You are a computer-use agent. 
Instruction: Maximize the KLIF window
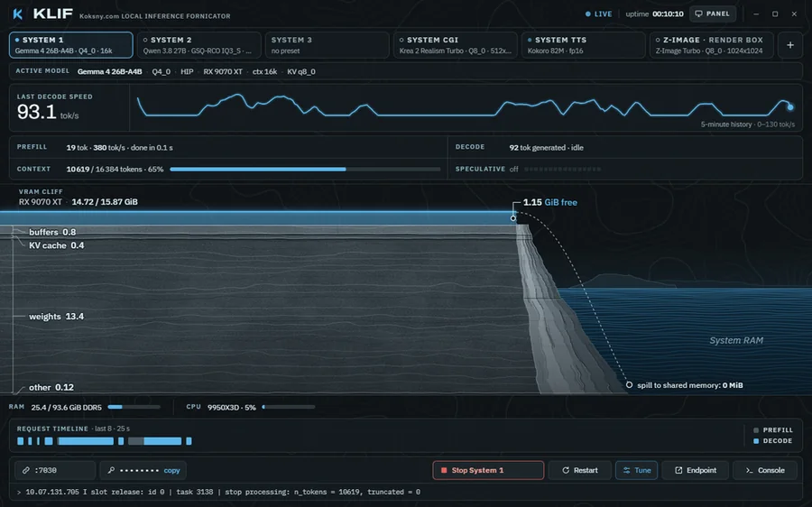775,14
